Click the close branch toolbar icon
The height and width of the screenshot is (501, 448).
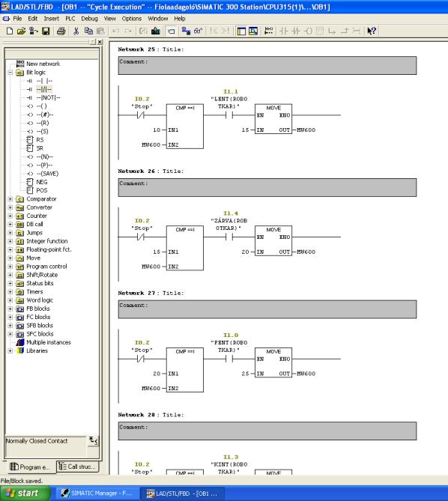pos(345,31)
